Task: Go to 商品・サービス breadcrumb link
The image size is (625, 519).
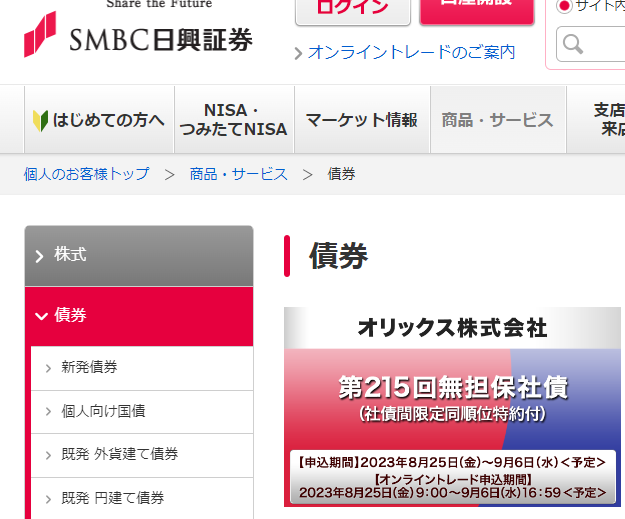Action: point(238,174)
